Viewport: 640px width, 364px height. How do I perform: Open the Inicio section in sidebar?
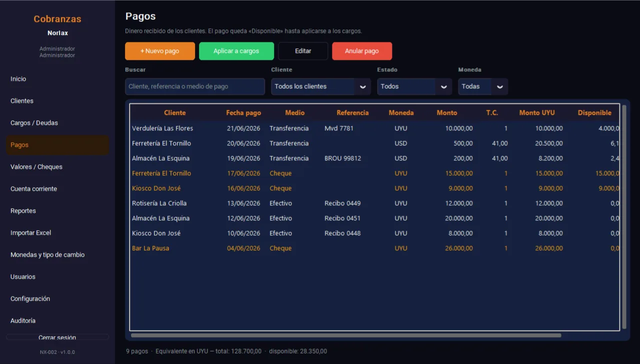[x=57, y=79]
